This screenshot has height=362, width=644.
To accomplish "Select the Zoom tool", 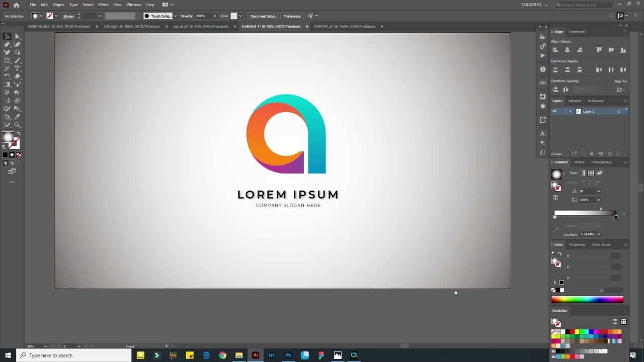I will [17, 125].
